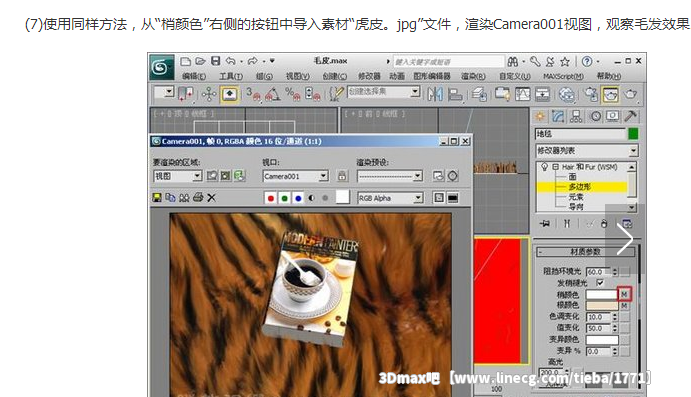Click the Utilities hammer tab icon
This screenshot has width=691, height=397.
(x=631, y=116)
